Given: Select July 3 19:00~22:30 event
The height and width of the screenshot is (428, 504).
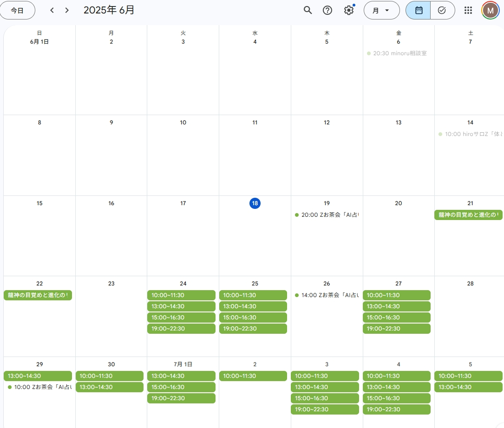Looking at the screenshot, I should (325, 409).
